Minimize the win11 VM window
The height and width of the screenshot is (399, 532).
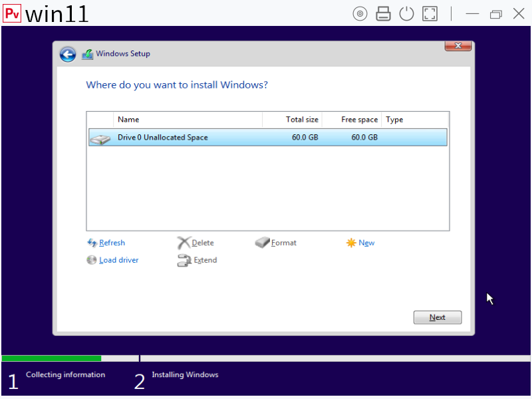pyautogui.click(x=472, y=14)
